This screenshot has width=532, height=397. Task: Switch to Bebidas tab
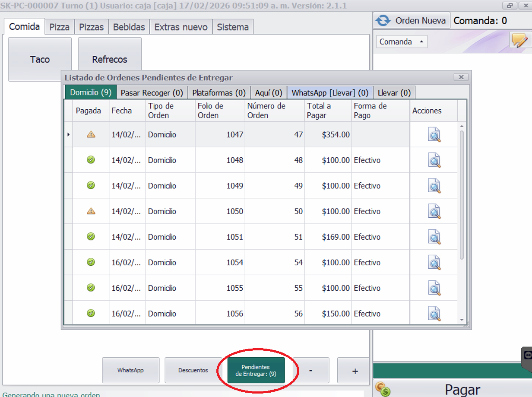pyautogui.click(x=129, y=27)
